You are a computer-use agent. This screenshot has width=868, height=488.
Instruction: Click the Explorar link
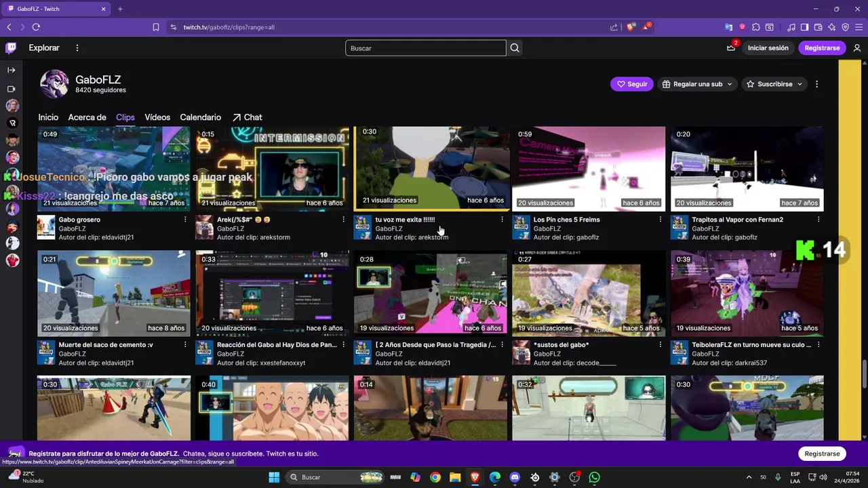click(x=44, y=48)
